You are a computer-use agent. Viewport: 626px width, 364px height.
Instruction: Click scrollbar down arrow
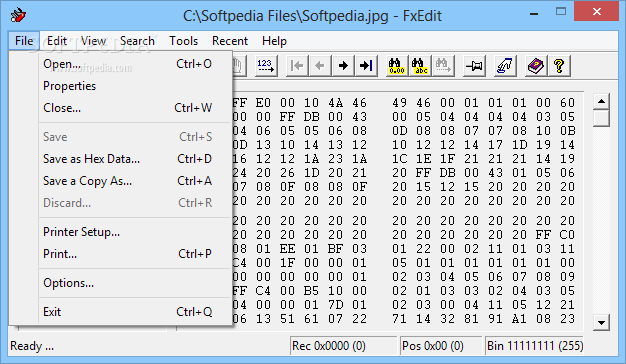[x=601, y=322]
